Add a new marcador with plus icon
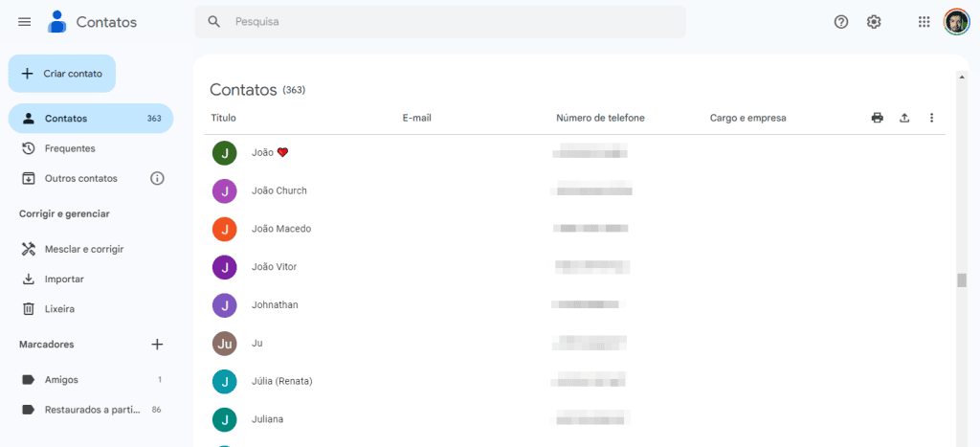 pos(157,344)
